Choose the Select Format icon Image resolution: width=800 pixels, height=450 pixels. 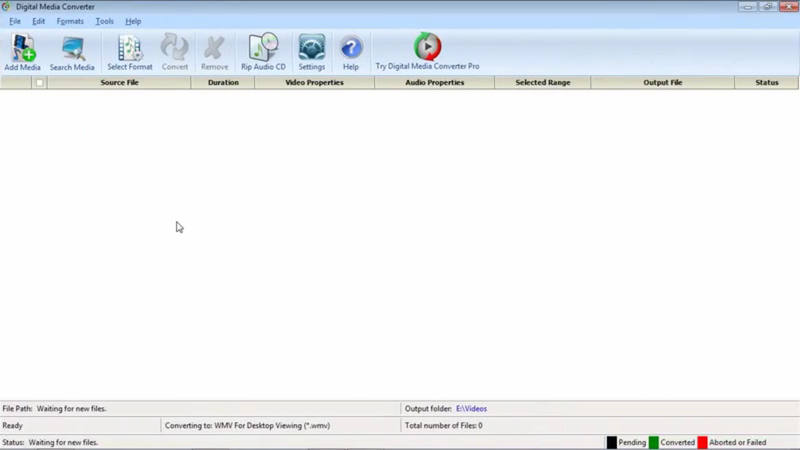point(130,52)
